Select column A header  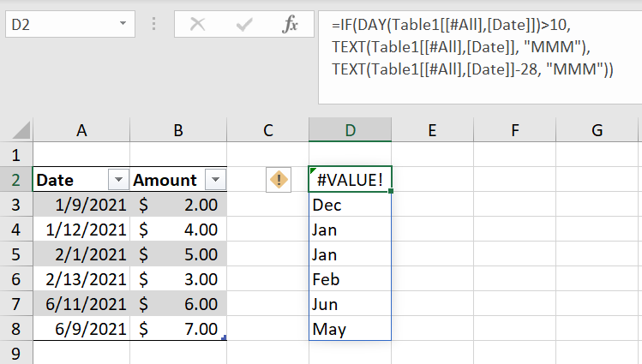click(81, 130)
